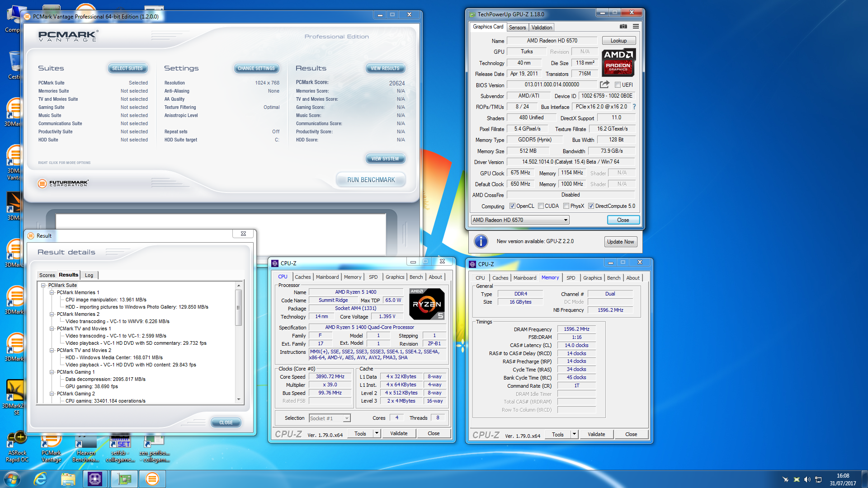Open the PCMark Vantage desktop shortcut

pyautogui.click(x=51, y=447)
